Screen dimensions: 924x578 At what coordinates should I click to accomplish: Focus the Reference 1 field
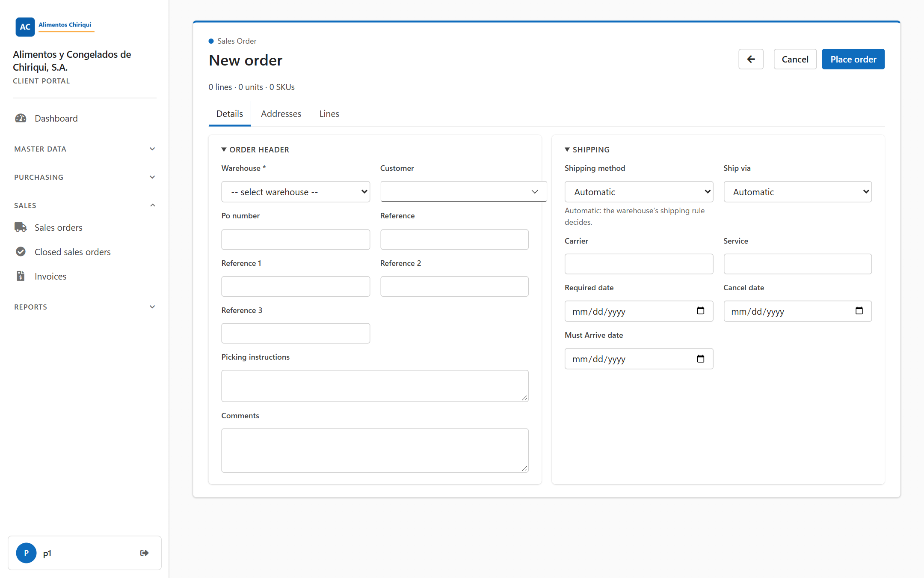[296, 286]
